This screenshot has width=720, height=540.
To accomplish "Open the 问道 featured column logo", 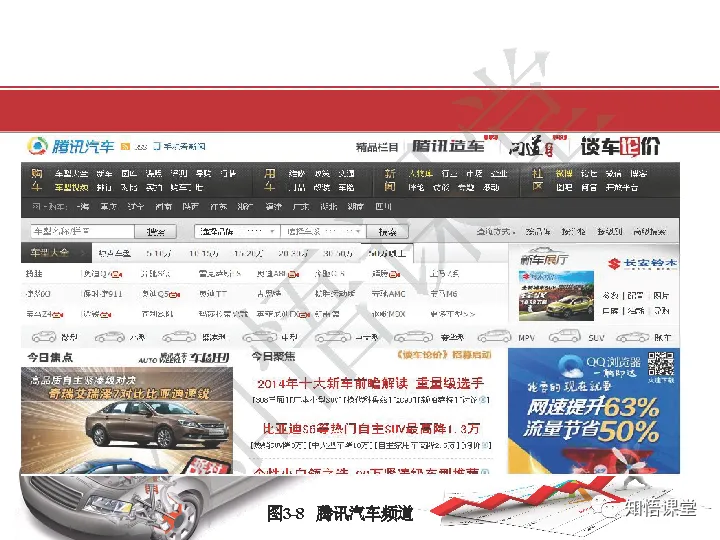I will 532,147.
